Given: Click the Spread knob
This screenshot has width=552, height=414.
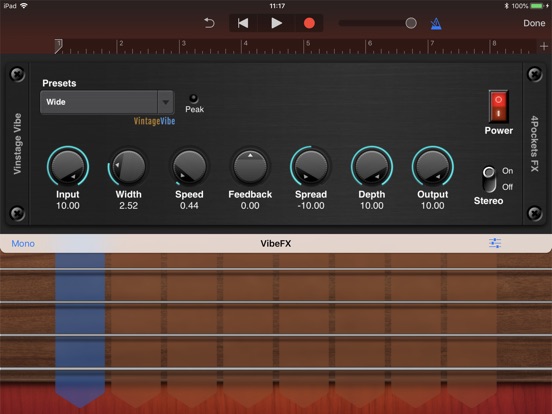Looking at the screenshot, I should pos(311,166).
